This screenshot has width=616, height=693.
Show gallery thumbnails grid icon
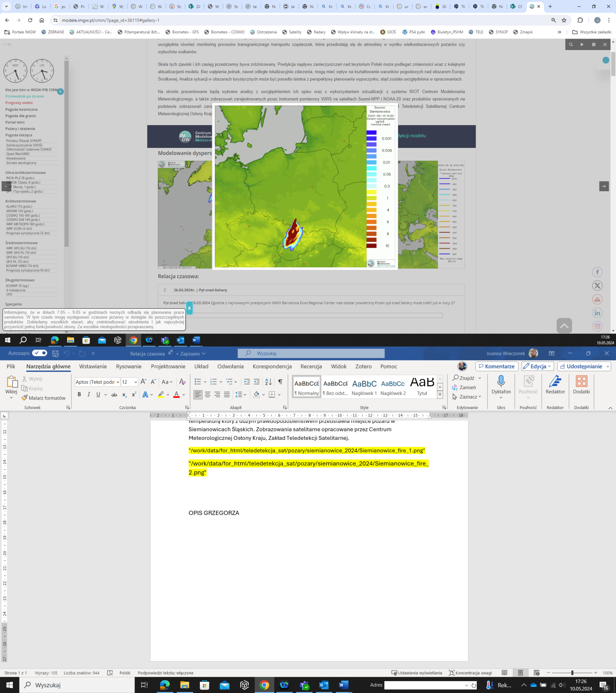(594, 44)
